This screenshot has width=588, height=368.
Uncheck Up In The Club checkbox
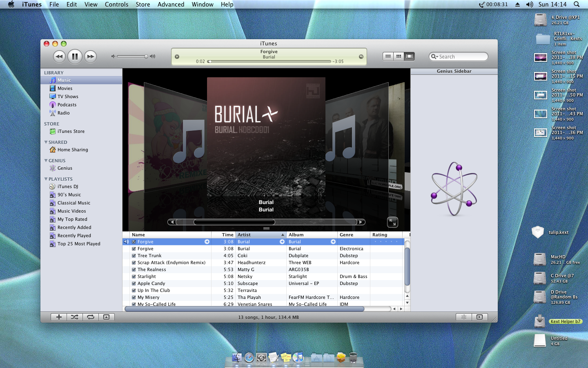click(x=134, y=290)
